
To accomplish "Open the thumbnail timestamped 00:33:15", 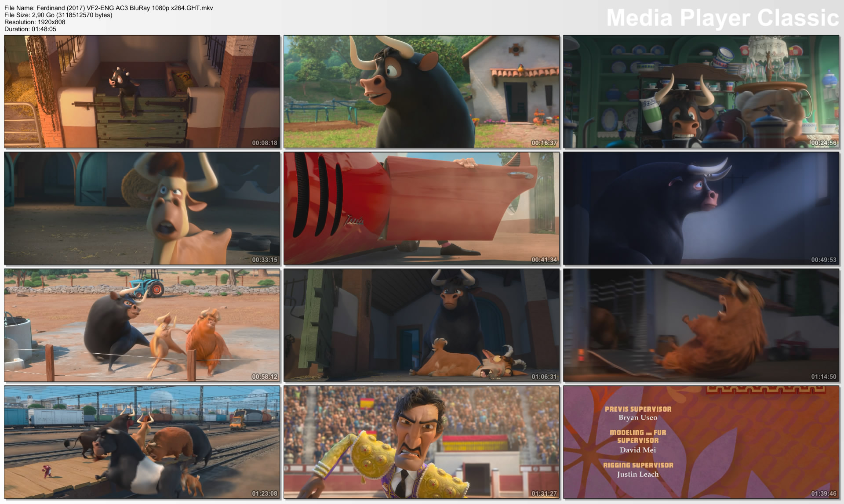I will (142, 208).
